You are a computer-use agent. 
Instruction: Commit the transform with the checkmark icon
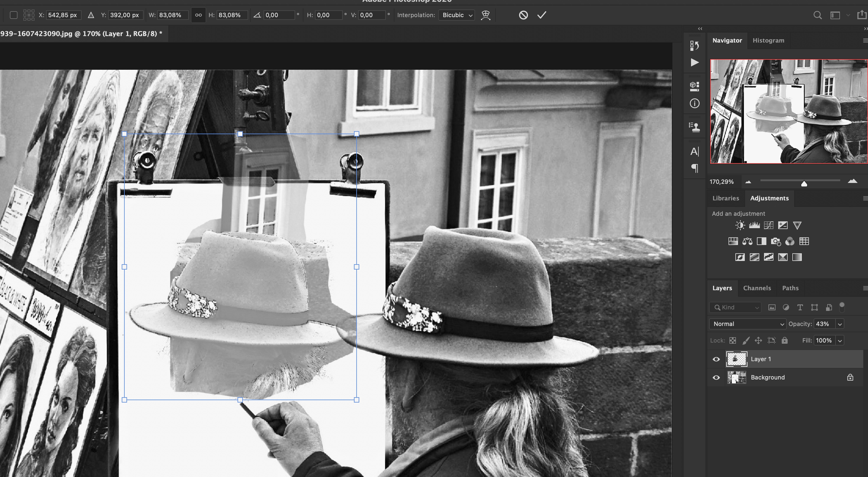pos(542,15)
